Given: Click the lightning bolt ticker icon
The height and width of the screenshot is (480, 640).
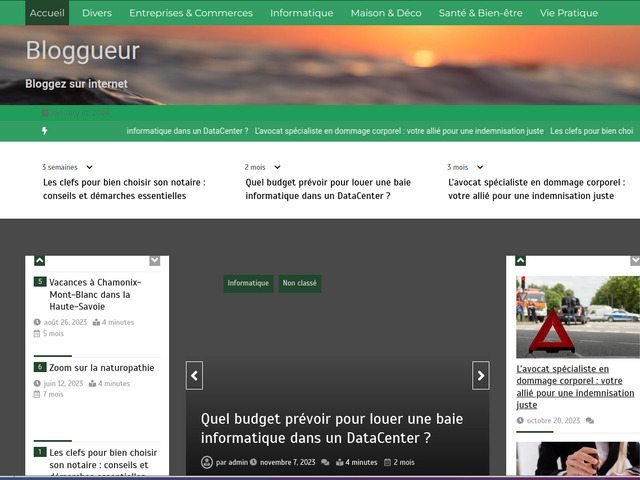Looking at the screenshot, I should (x=44, y=131).
